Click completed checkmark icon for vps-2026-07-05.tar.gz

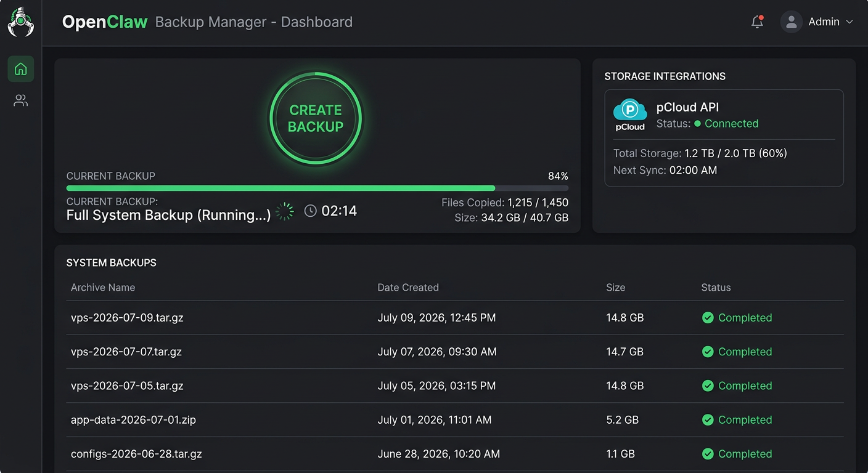point(708,386)
